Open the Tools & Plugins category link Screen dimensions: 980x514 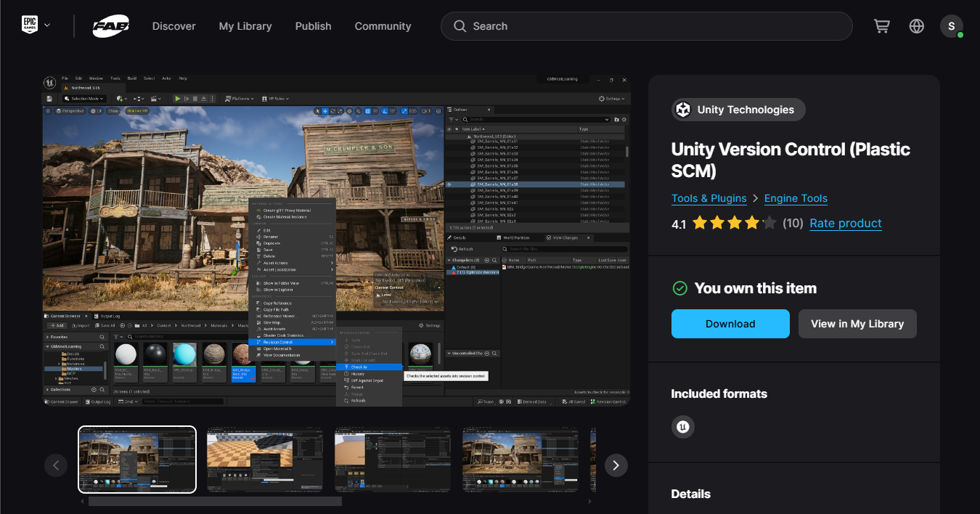(x=709, y=198)
